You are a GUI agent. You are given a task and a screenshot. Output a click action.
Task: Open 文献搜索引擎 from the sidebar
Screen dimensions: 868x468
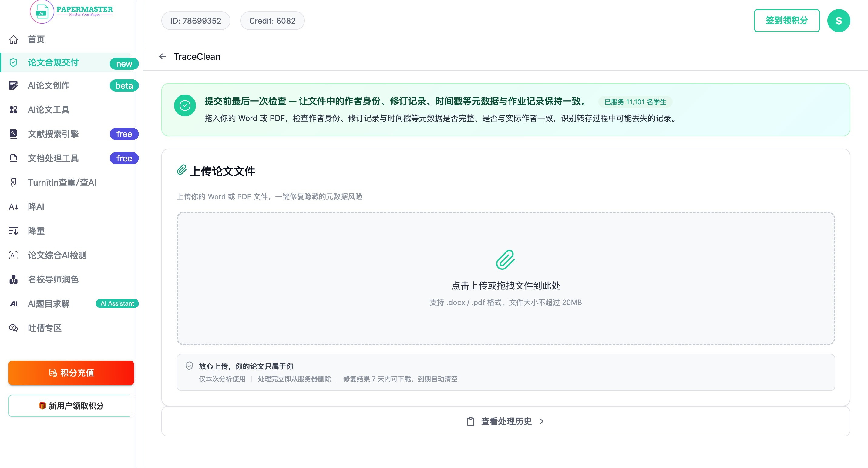(53, 134)
